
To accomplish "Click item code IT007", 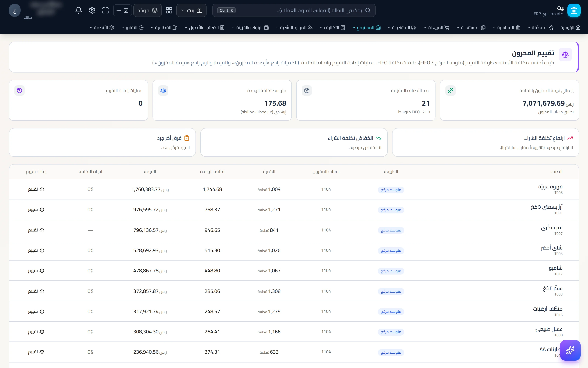I will click(x=558, y=234).
